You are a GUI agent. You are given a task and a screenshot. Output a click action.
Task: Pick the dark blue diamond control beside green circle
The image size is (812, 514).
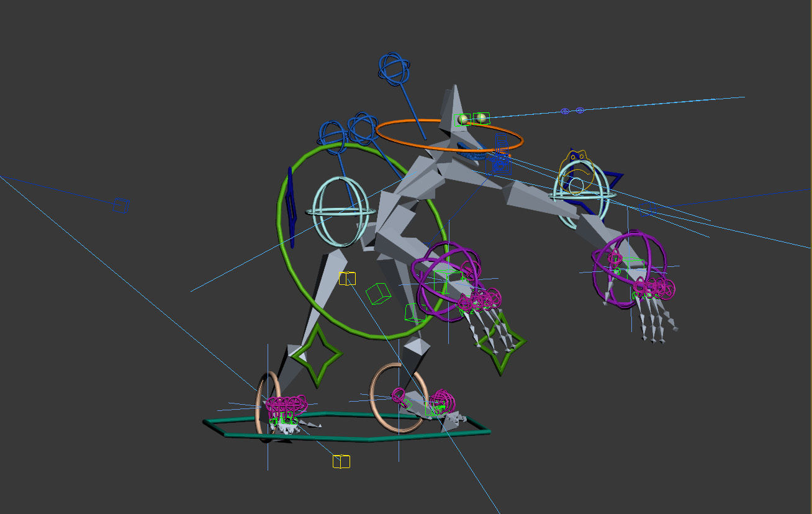(292, 209)
